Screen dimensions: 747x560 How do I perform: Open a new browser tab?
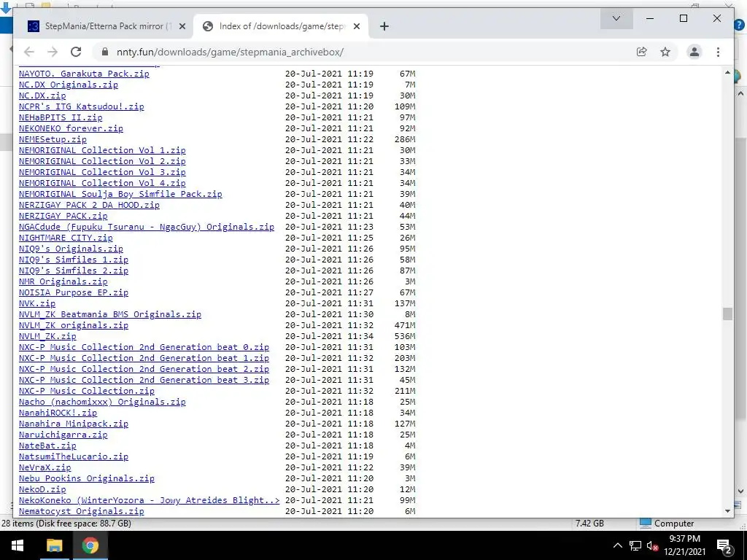tap(384, 26)
